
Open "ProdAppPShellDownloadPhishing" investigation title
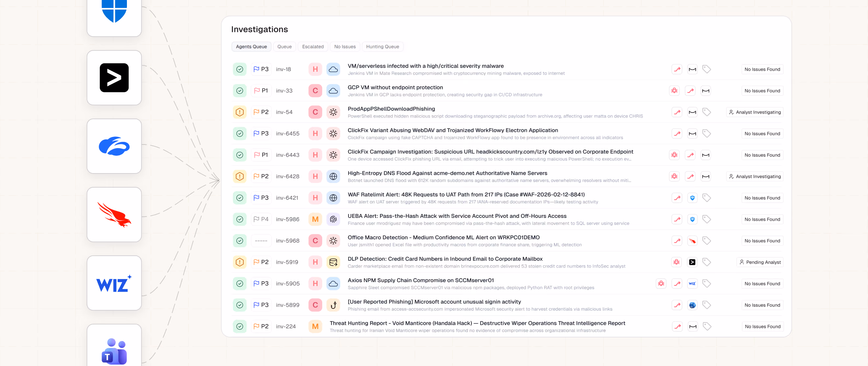(x=391, y=109)
